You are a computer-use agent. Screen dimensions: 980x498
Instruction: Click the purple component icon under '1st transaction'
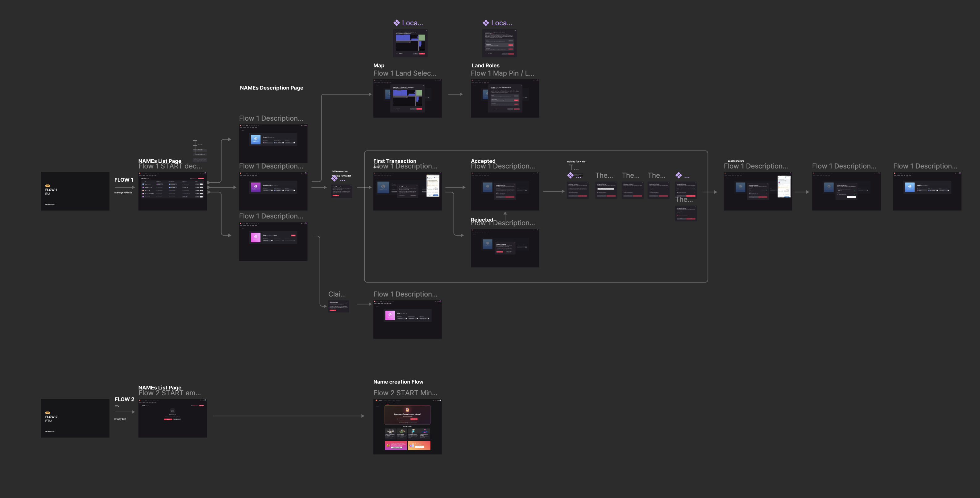[334, 178]
